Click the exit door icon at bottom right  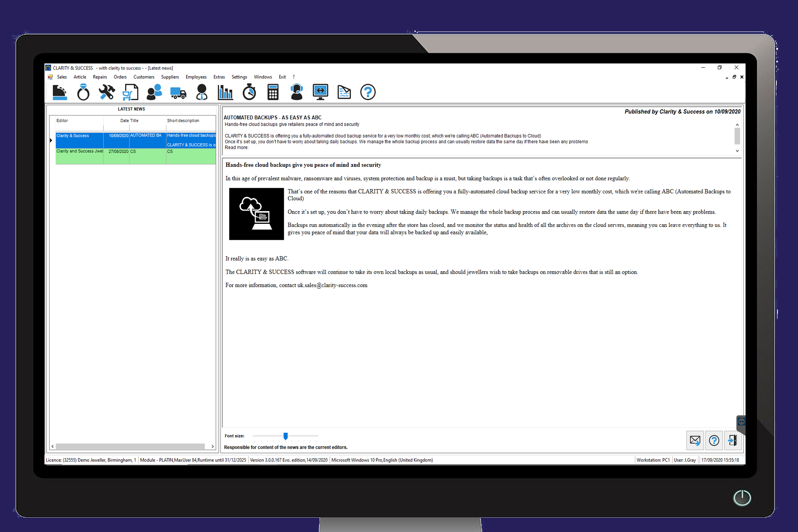733,440
